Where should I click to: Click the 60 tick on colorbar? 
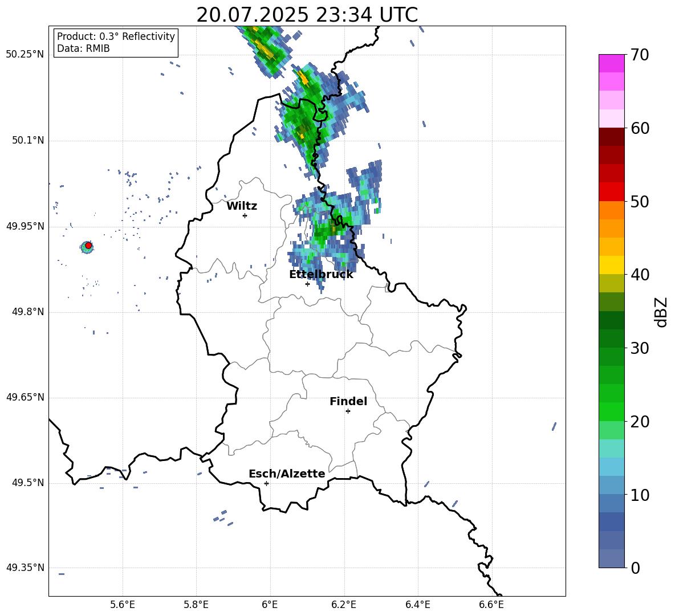tap(639, 128)
